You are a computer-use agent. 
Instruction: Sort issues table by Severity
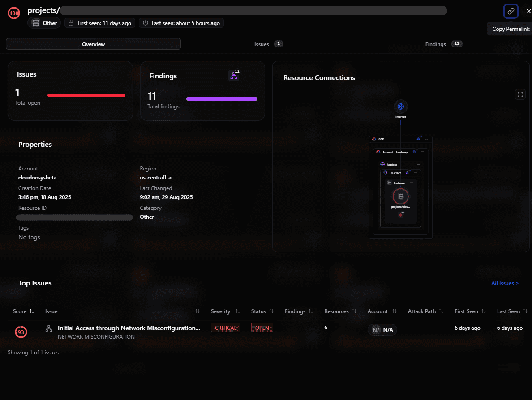point(238,311)
